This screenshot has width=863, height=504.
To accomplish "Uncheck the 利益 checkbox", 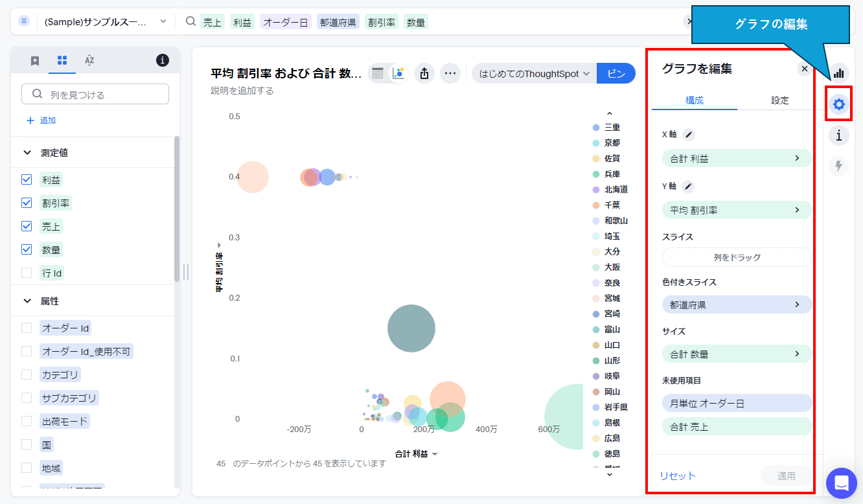I will coord(27,179).
